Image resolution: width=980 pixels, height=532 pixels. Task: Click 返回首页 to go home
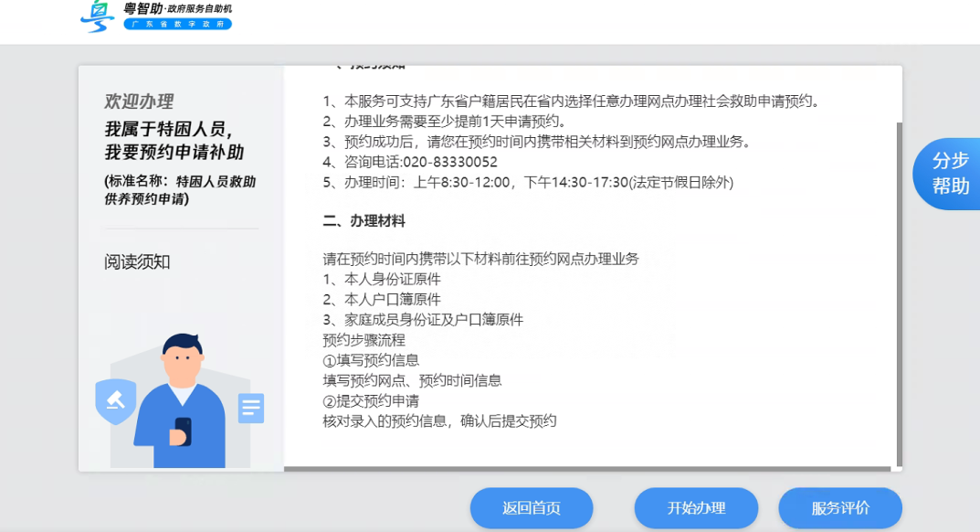pos(531,508)
